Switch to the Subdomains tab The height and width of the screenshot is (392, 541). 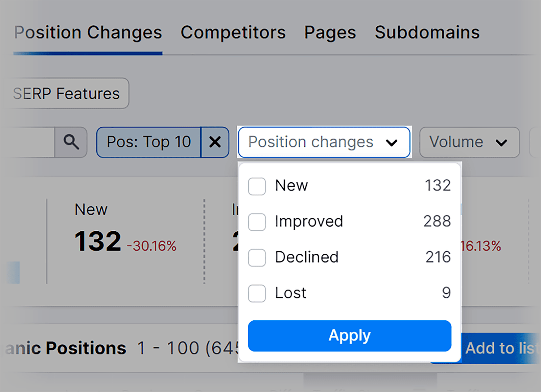point(427,33)
